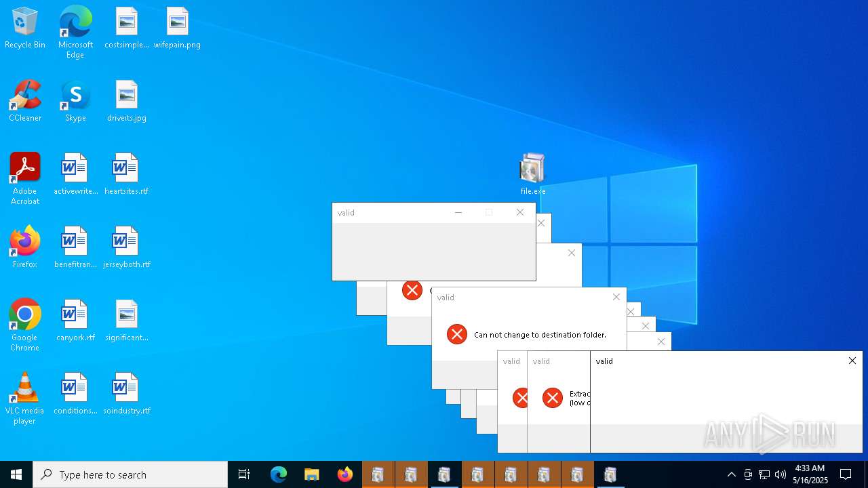Minimize the top valid window
This screenshot has height=488, width=868.
(x=458, y=212)
